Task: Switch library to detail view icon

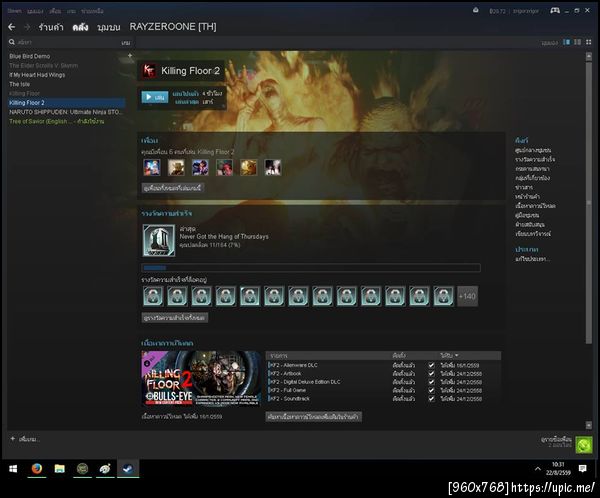Action: (x=567, y=42)
